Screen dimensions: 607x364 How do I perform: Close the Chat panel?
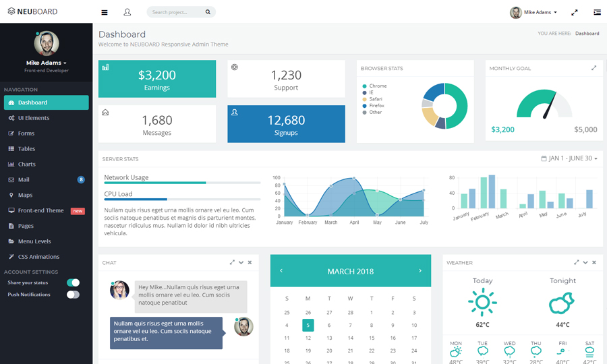point(250,262)
